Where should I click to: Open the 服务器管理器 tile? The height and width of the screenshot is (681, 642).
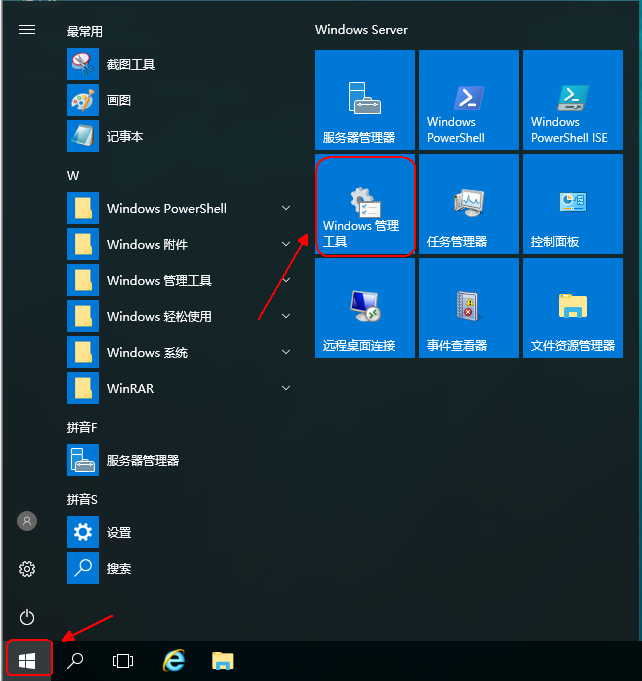point(365,100)
